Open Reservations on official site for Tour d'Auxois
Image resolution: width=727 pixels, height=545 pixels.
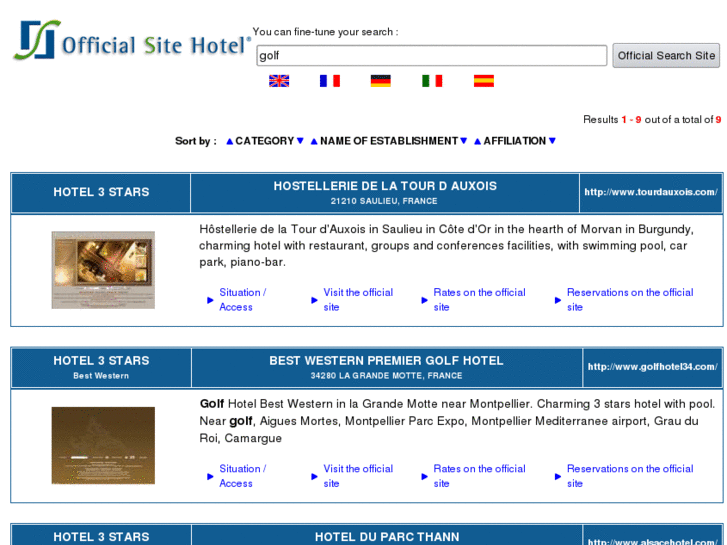(x=630, y=300)
